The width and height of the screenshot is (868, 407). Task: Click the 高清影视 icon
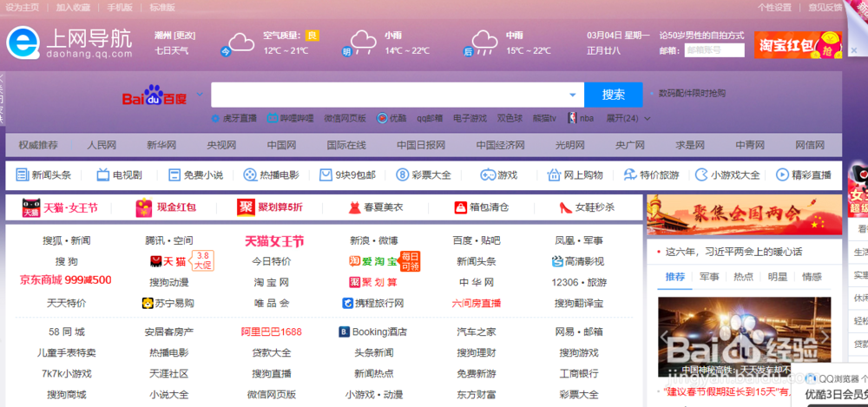point(557,261)
